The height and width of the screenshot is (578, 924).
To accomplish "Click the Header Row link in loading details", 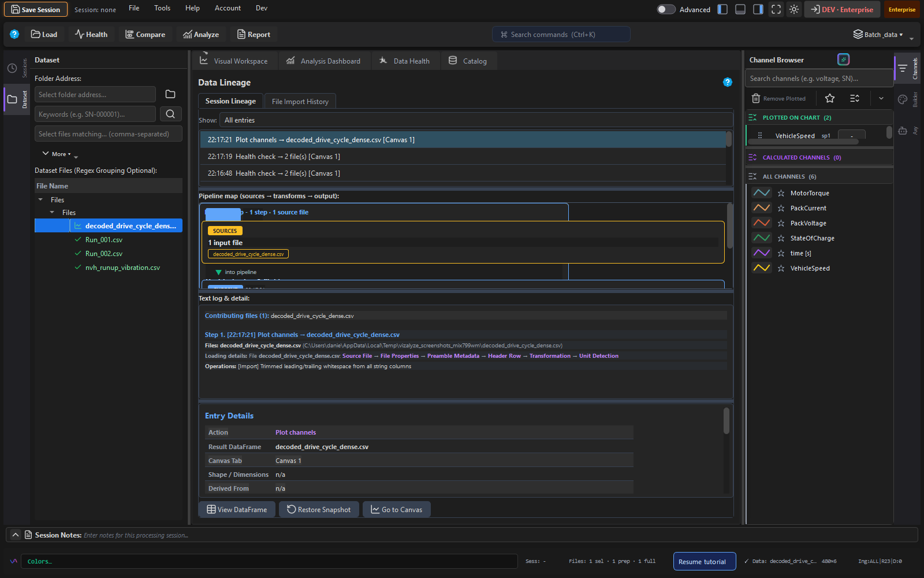I will [504, 356].
